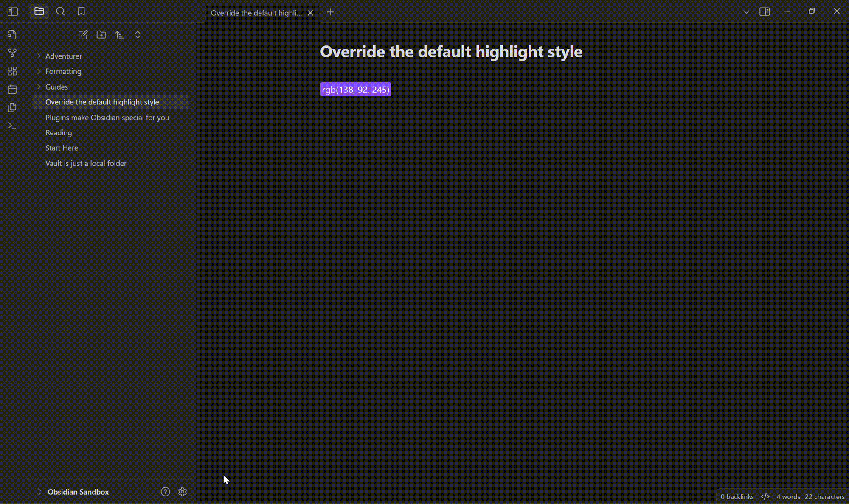The height and width of the screenshot is (504, 849).
Task: Toggle source mode in status bar
Action: [x=765, y=496]
